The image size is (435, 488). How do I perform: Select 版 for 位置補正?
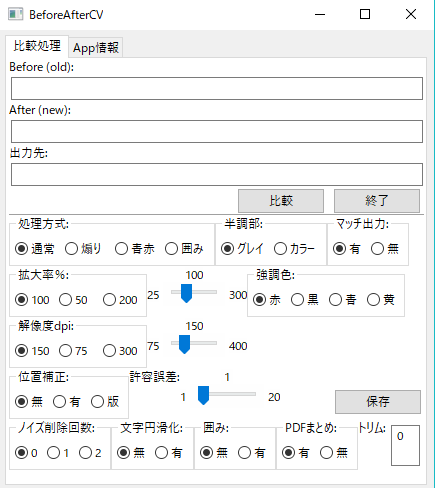[x=105, y=402]
